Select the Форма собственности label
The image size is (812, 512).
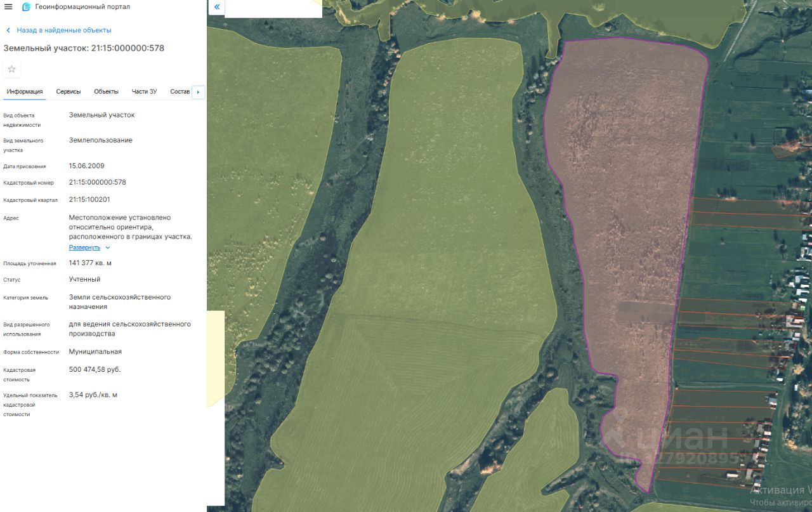click(x=31, y=352)
